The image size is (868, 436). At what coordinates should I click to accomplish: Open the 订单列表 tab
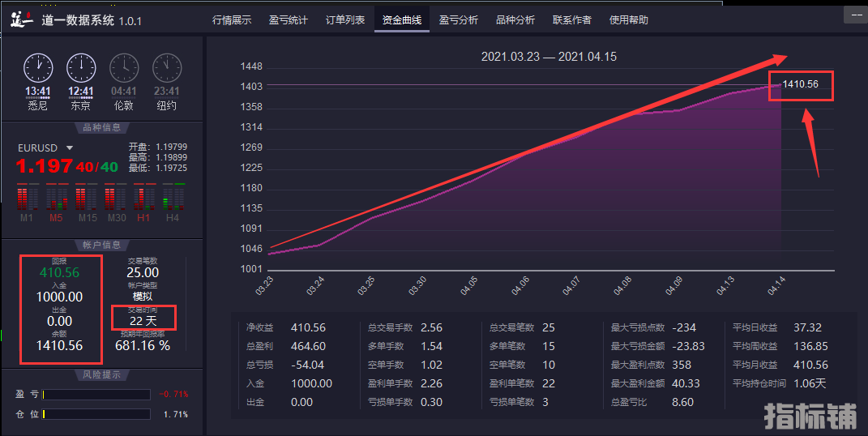(x=345, y=20)
